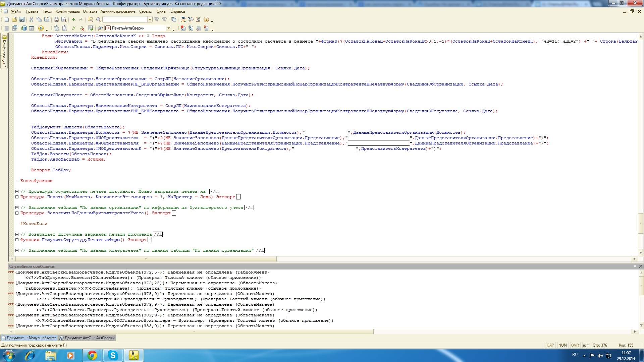The image size is (644, 362).
Task: Open the search text dropdown arrow
Action: click(150, 19)
